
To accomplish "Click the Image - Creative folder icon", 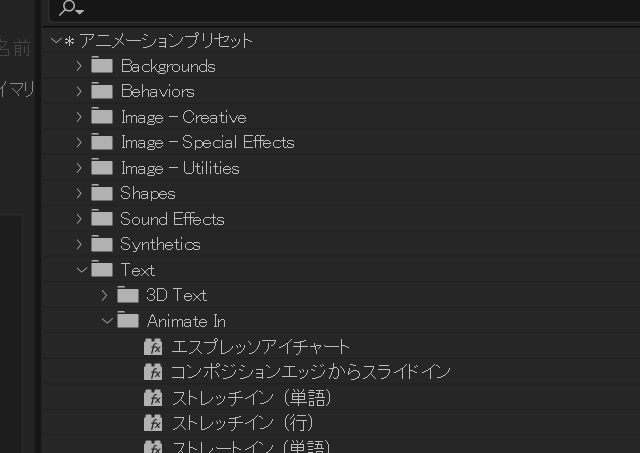I will (102, 117).
